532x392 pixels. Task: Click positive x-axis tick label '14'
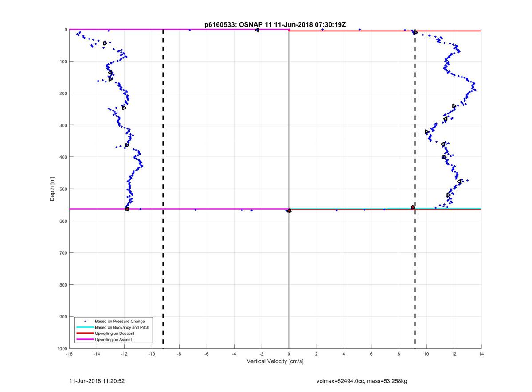click(481, 353)
